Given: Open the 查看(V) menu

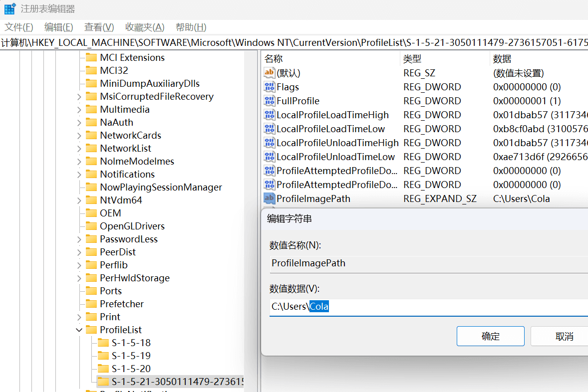Looking at the screenshot, I should [99, 27].
